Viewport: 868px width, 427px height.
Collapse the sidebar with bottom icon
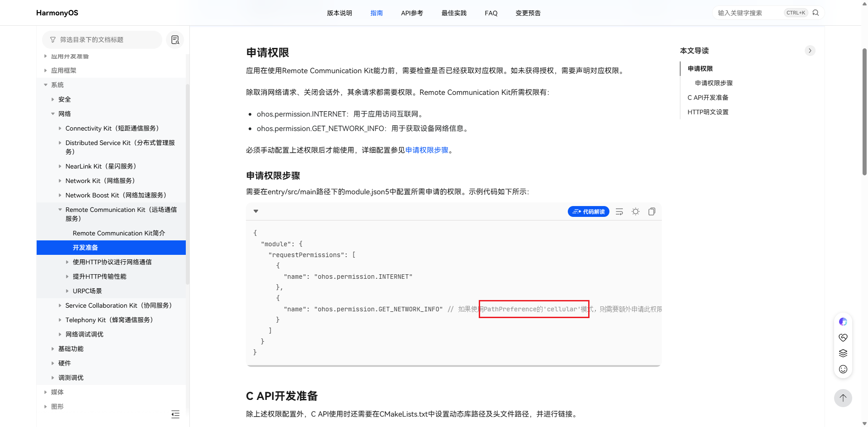pos(175,414)
